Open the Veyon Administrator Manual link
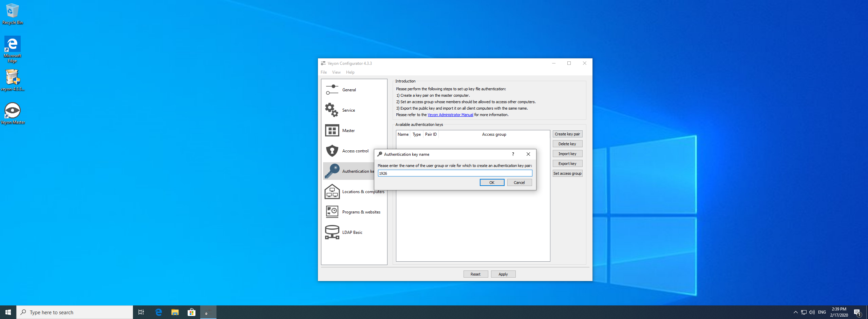 (x=450, y=115)
